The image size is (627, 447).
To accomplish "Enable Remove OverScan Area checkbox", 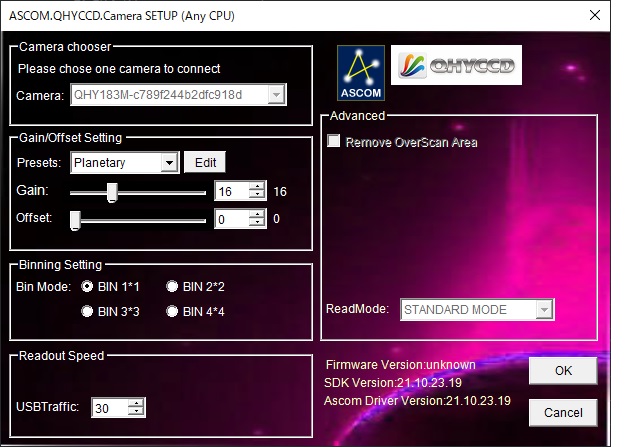I will pyautogui.click(x=333, y=141).
